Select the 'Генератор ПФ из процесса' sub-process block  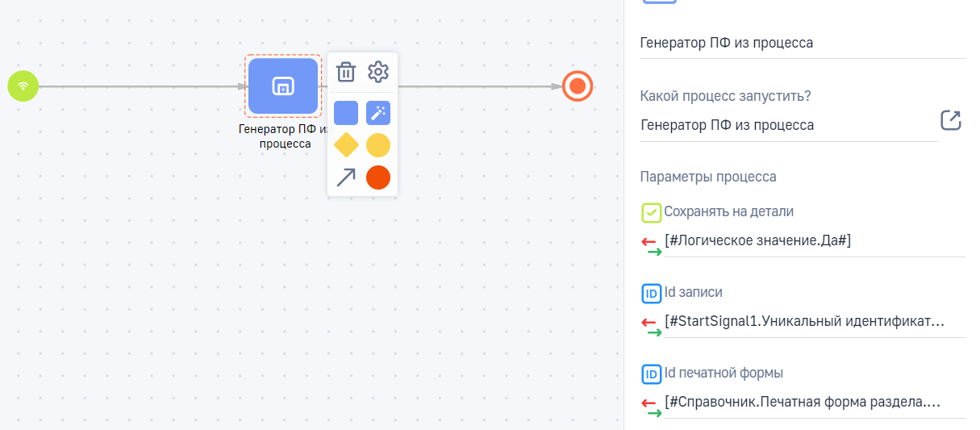tap(282, 86)
